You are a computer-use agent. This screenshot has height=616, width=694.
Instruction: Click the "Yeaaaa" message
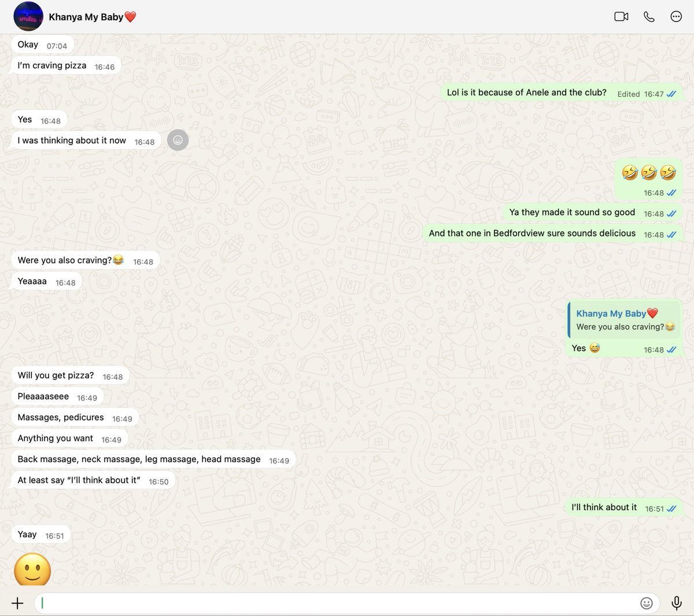46,282
